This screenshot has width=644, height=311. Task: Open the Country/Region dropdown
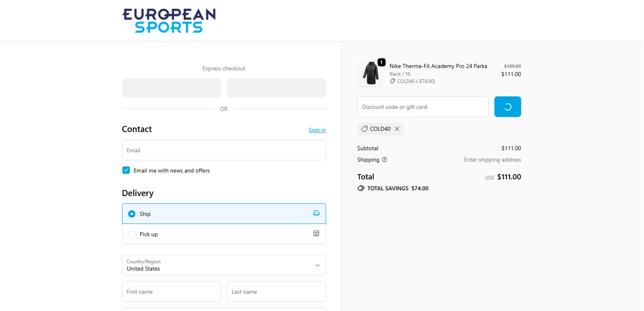pos(224,265)
